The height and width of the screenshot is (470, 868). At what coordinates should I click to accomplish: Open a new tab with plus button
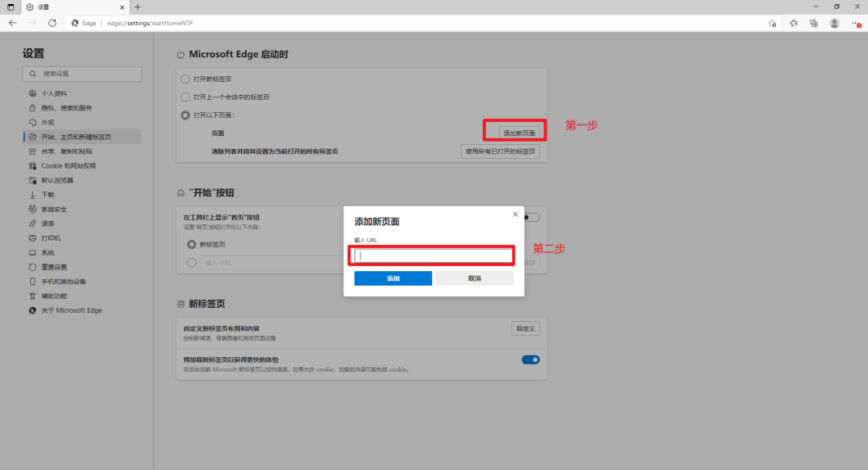pyautogui.click(x=138, y=7)
